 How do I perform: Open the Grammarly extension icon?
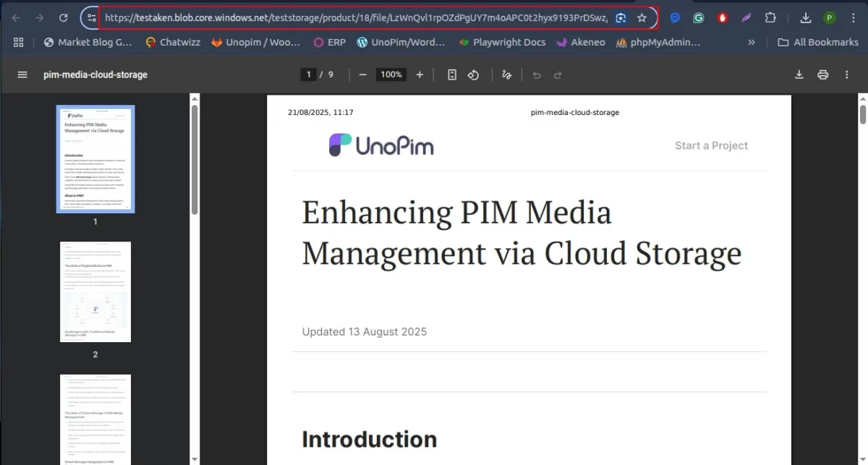click(x=698, y=18)
